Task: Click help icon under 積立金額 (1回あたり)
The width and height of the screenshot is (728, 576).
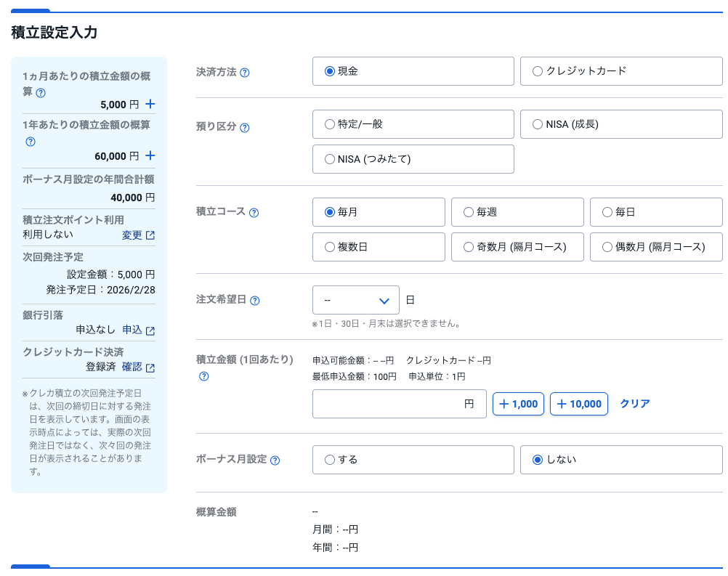Action: click(204, 376)
